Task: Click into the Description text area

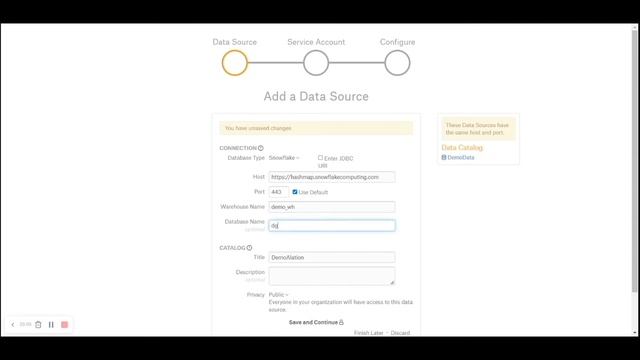Action: pyautogui.click(x=332, y=276)
